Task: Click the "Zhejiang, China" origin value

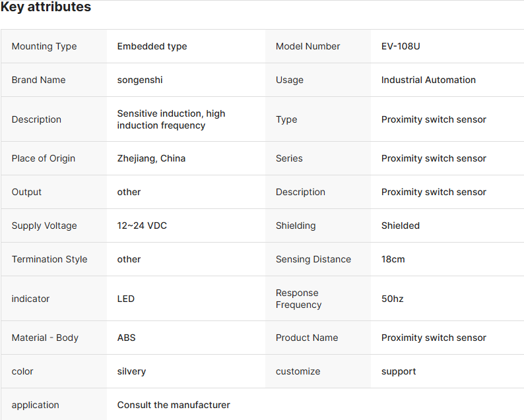Action: click(151, 158)
